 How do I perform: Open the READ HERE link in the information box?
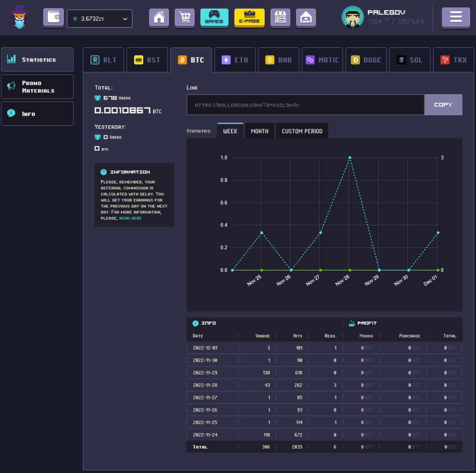click(130, 218)
